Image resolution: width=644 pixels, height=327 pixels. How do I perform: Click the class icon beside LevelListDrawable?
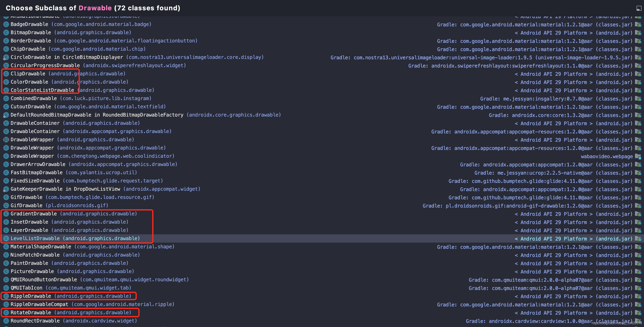click(6, 239)
